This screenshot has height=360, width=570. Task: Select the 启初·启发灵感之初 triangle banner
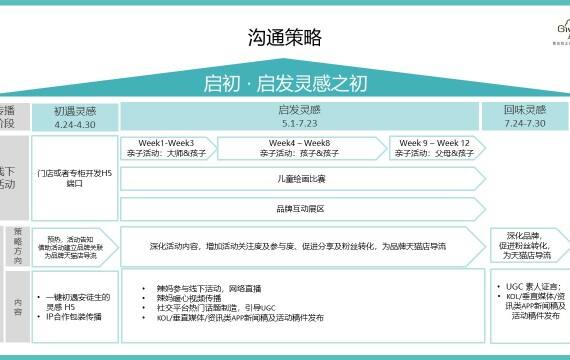click(285, 78)
